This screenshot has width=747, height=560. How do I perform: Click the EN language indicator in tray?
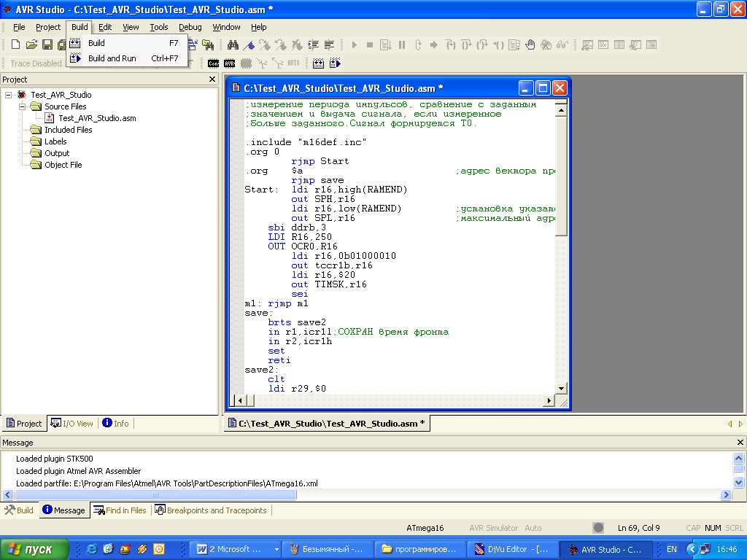(x=672, y=550)
